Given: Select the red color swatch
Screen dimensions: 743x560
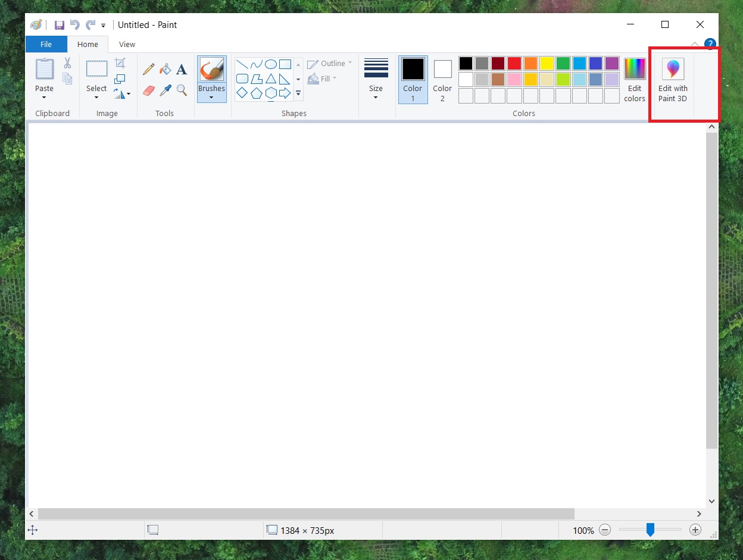Looking at the screenshot, I should 514,63.
